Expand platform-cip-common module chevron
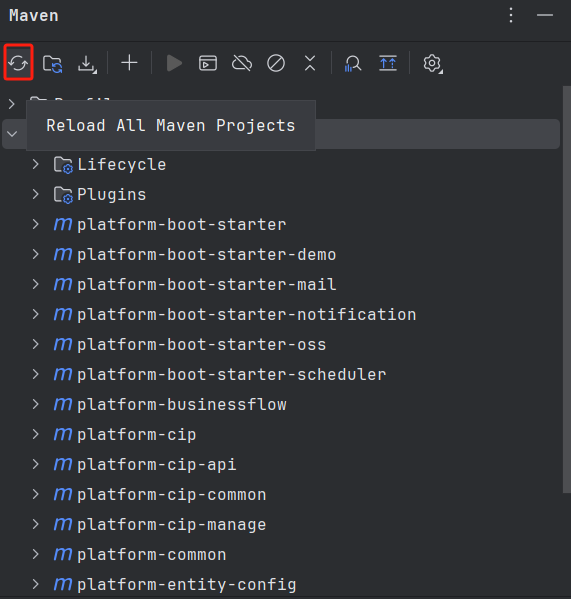This screenshot has width=571, height=599. (36, 494)
